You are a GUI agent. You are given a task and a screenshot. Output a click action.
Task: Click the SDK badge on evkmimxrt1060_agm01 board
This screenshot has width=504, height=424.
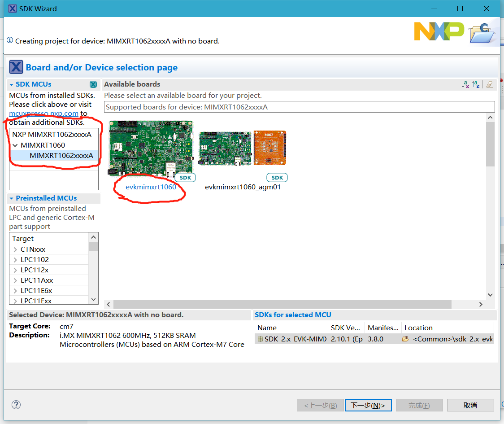277,177
